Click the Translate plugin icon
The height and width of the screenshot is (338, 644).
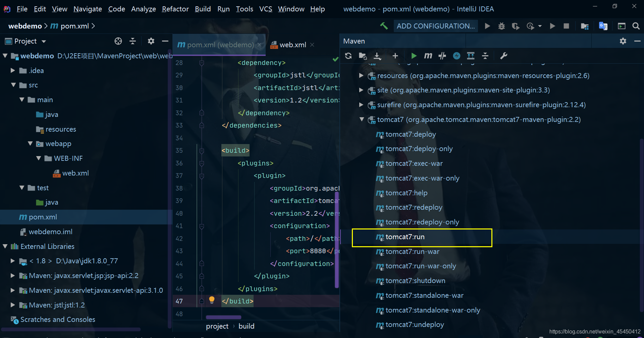coord(603,26)
